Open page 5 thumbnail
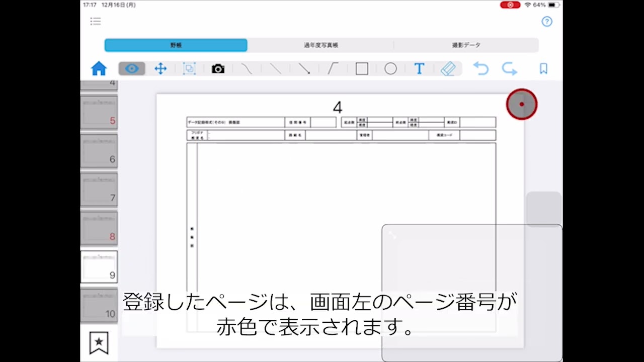644x362 pixels. pos(99,112)
